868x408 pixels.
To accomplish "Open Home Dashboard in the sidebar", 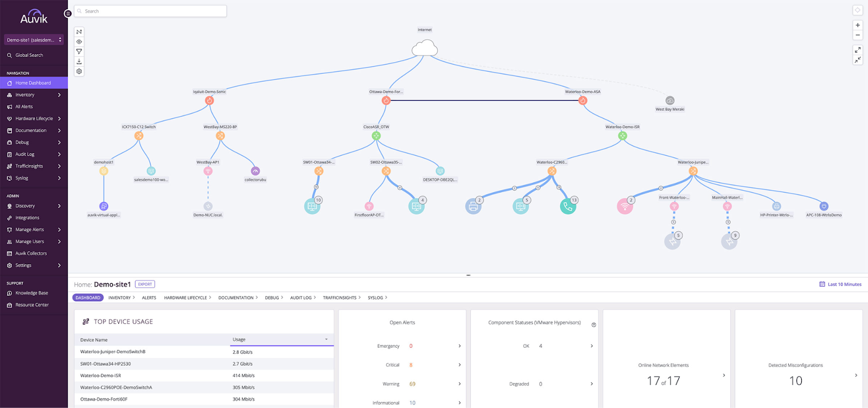I will [x=34, y=83].
